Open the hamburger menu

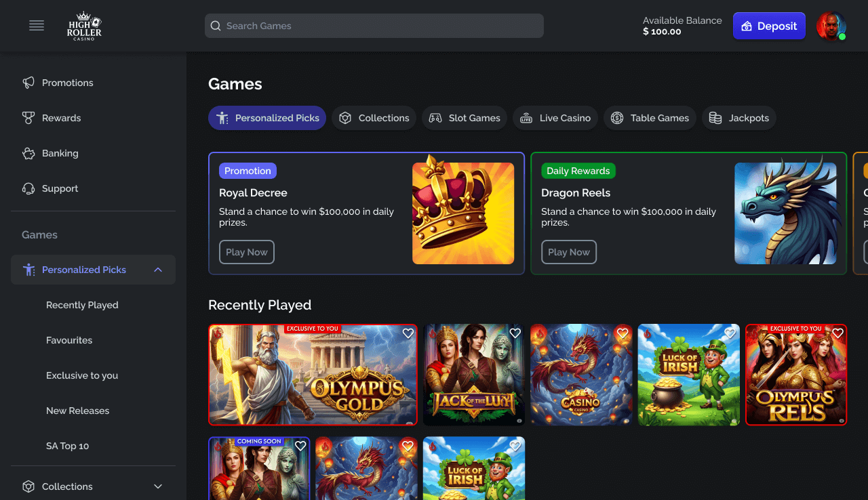36,26
